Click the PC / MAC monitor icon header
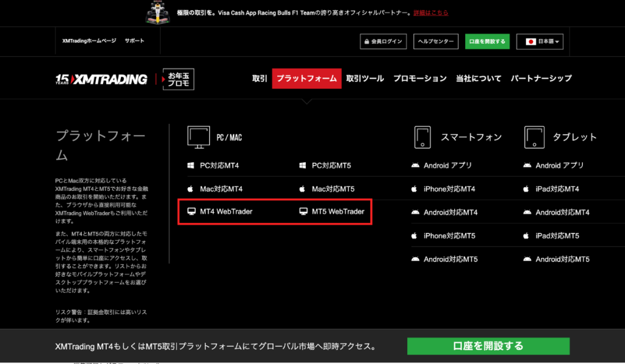The height and width of the screenshot is (364, 625). (x=198, y=137)
